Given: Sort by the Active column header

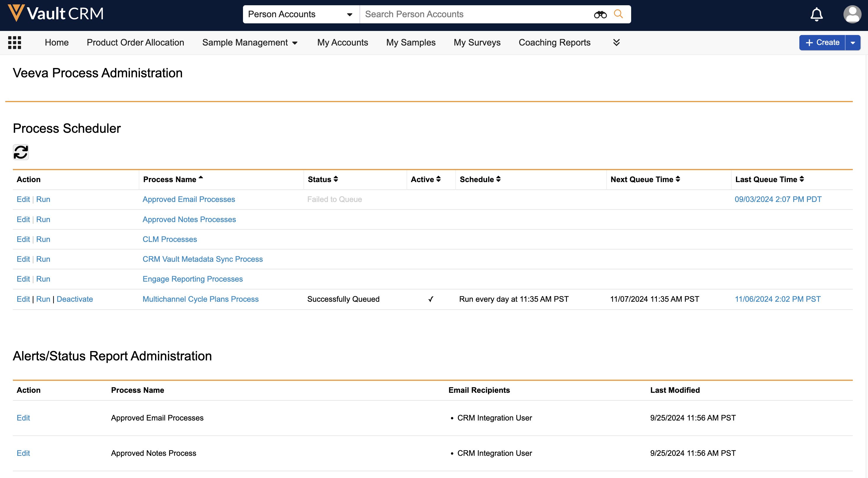Looking at the screenshot, I should point(426,179).
